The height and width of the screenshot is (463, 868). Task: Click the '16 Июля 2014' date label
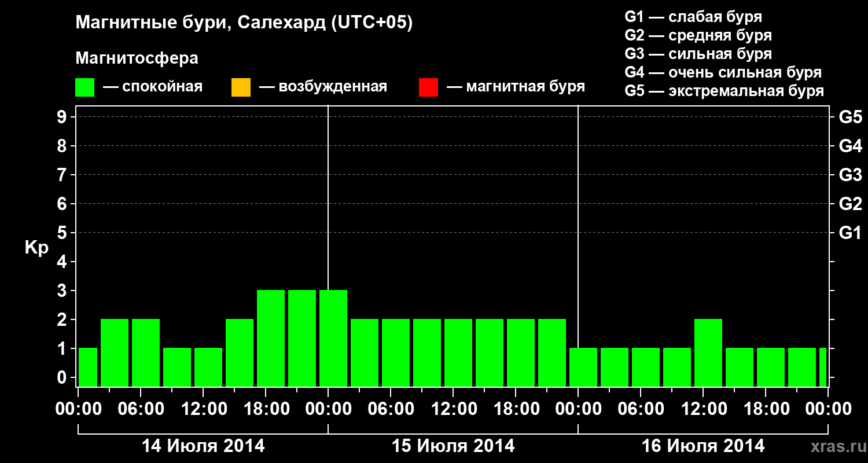pos(703,446)
